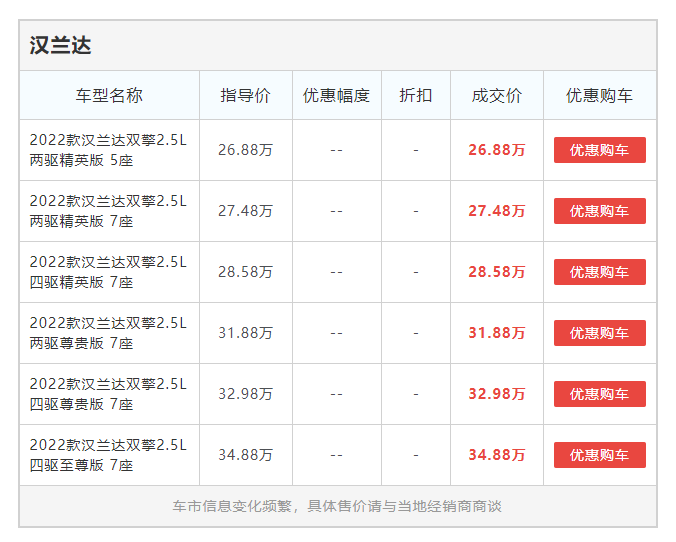Click the red deal price 27.48万
This screenshot has height=542, width=676.
point(497,211)
